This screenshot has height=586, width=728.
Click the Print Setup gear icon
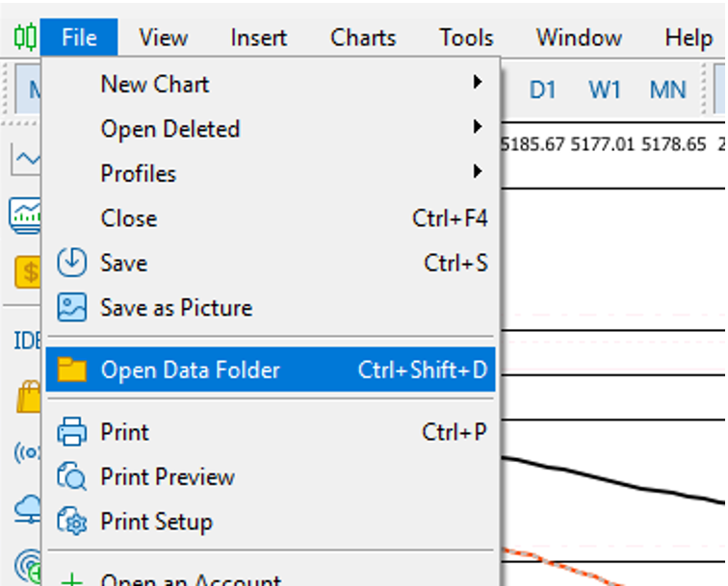(x=71, y=521)
